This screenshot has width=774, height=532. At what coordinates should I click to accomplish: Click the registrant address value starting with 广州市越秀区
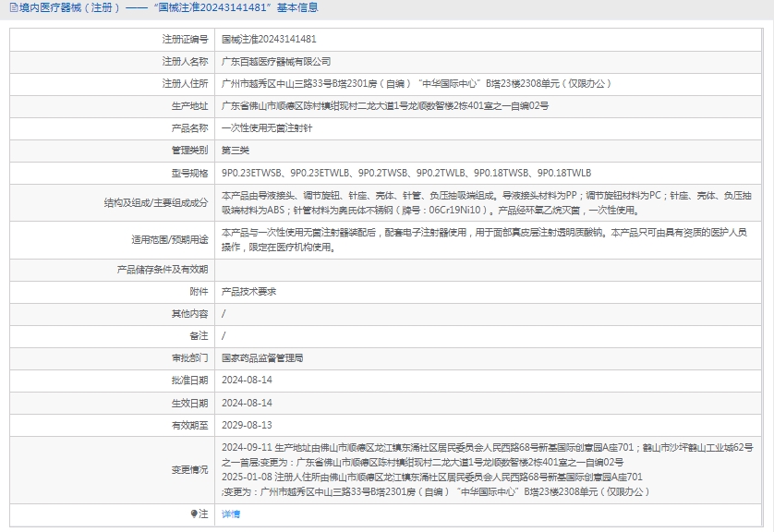pos(417,84)
